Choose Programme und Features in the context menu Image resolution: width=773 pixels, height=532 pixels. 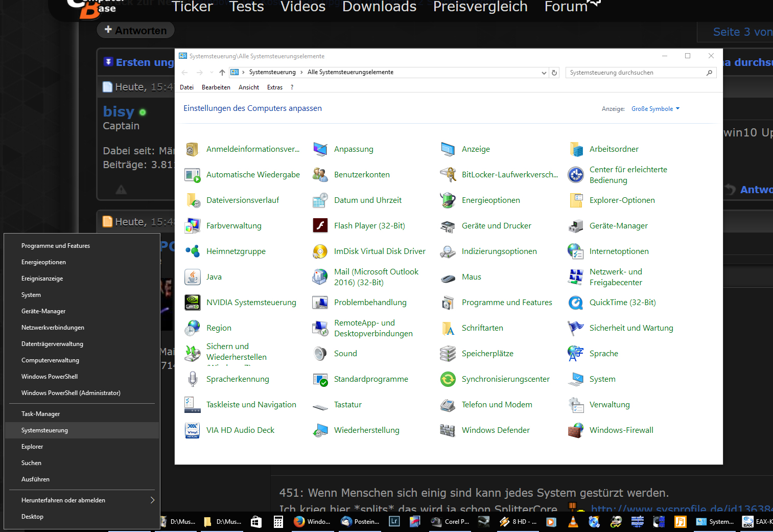[x=82, y=246]
